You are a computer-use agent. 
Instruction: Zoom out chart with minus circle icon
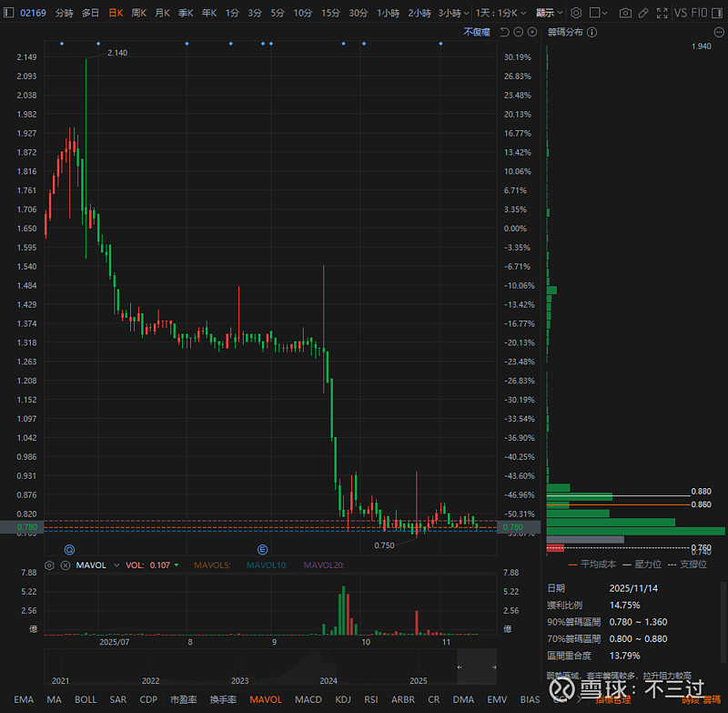click(x=519, y=32)
